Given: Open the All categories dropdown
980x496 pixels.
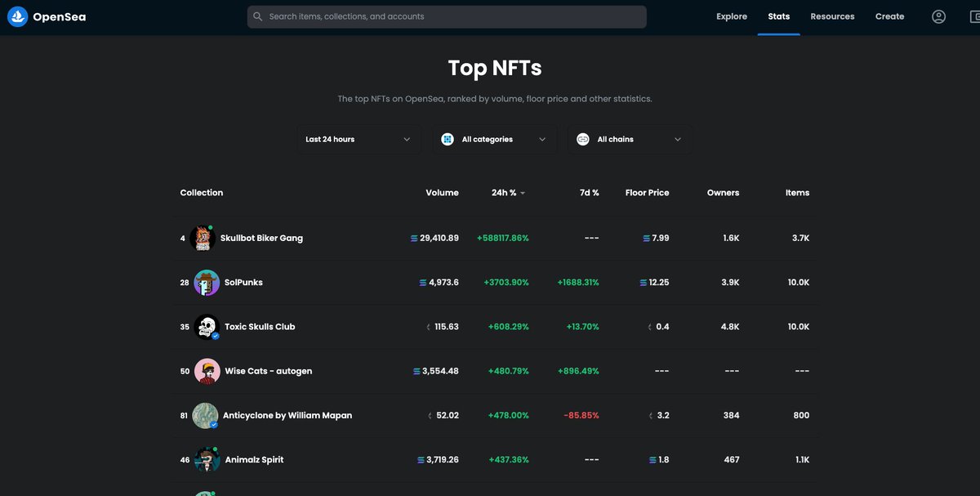Looking at the screenshot, I should coord(494,140).
